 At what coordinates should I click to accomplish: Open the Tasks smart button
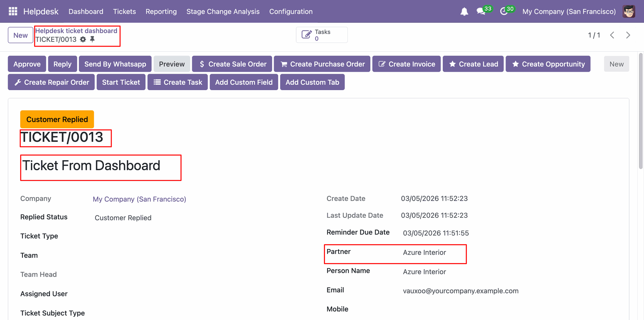coord(321,35)
